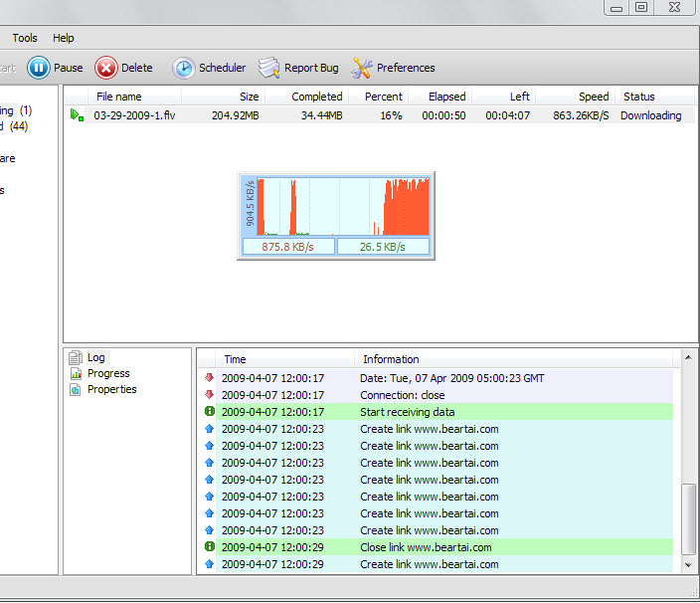This screenshot has height=603, width=700.
Task: Click the log scrollbar down arrow
Action: (686, 564)
